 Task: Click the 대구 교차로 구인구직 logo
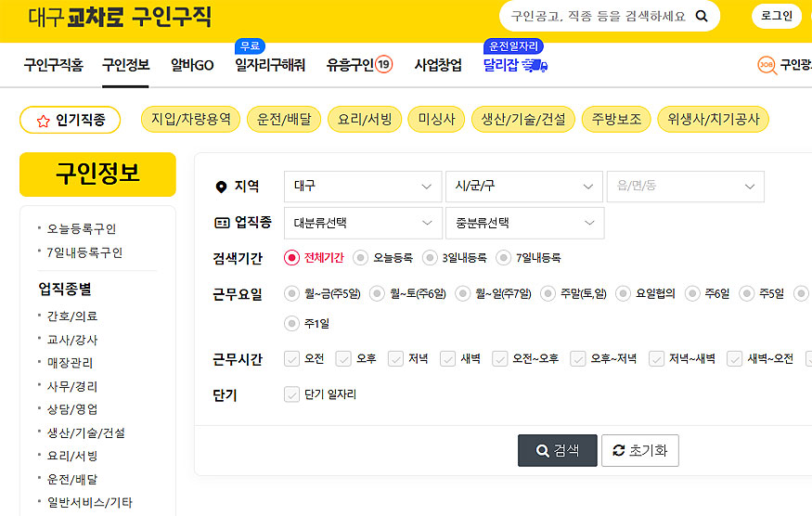pos(120,17)
